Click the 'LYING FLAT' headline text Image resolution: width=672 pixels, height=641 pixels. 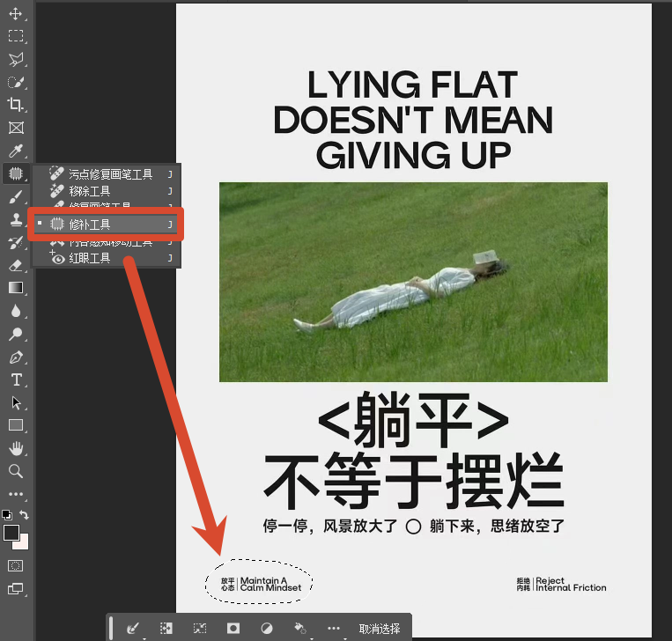[413, 85]
